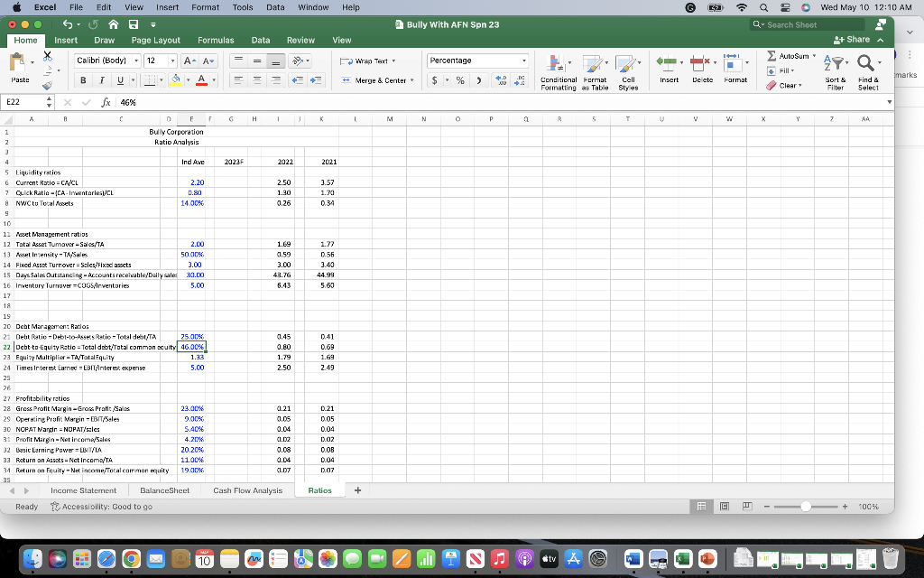Click the zoom slider handle

(806, 507)
